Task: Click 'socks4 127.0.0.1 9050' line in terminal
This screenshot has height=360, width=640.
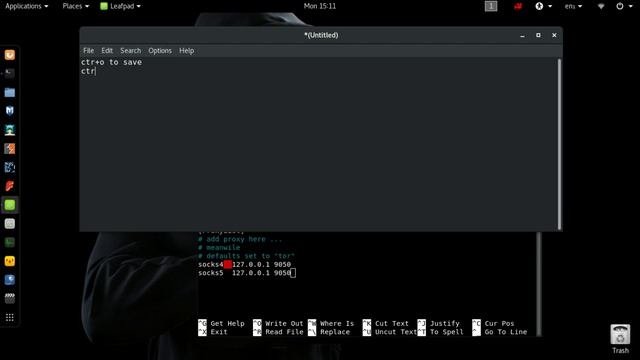Action: [x=244, y=264]
